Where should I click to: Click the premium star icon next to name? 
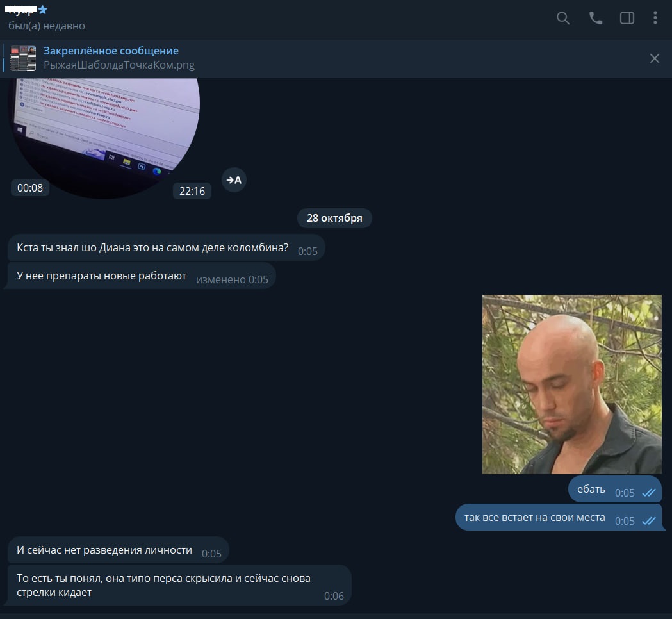(43, 10)
